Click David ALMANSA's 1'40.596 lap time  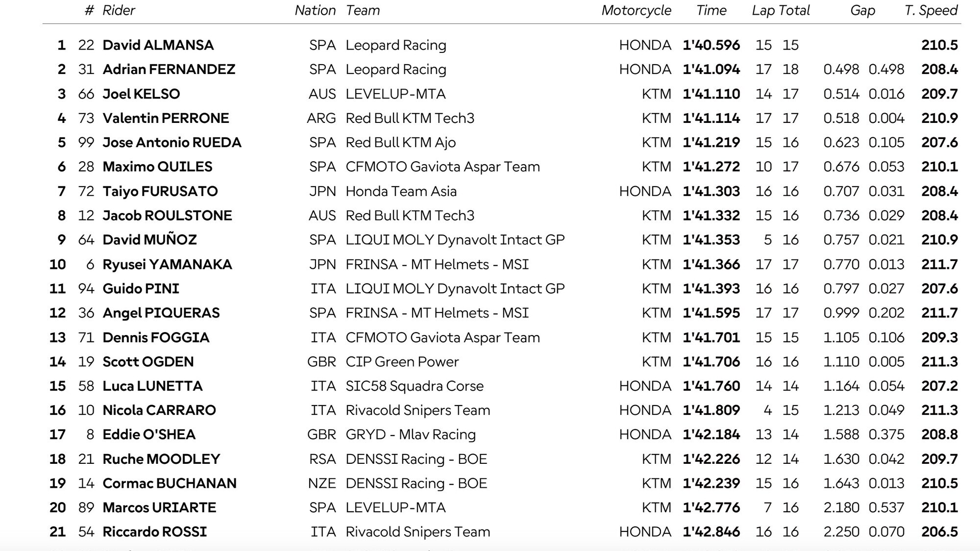(711, 45)
